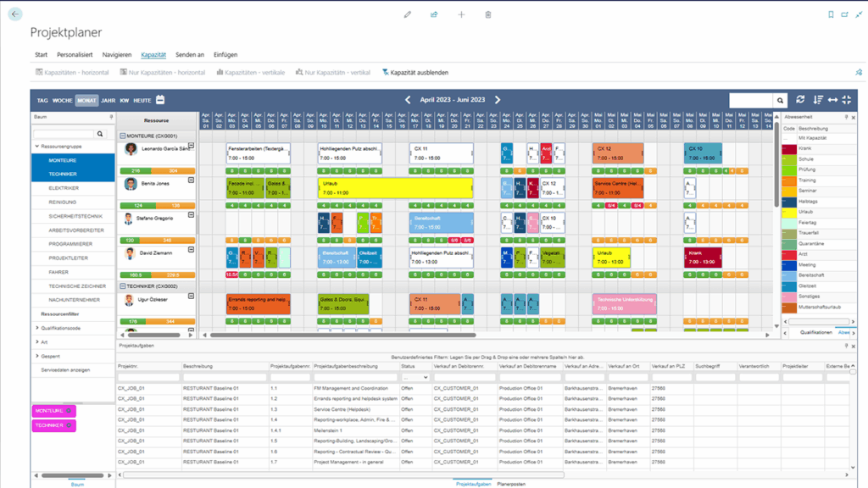Click the back arrow button
Image resolution: width=868 pixels, height=488 pixels.
15,14
